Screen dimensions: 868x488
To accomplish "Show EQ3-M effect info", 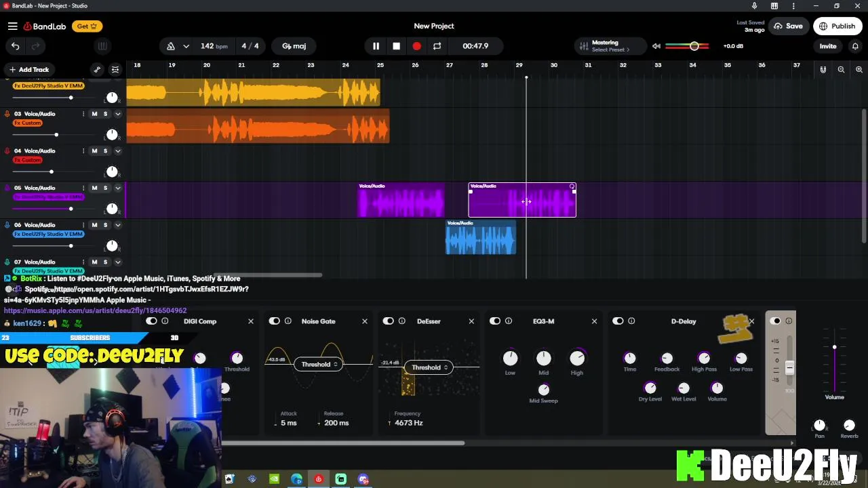I will coord(509,321).
